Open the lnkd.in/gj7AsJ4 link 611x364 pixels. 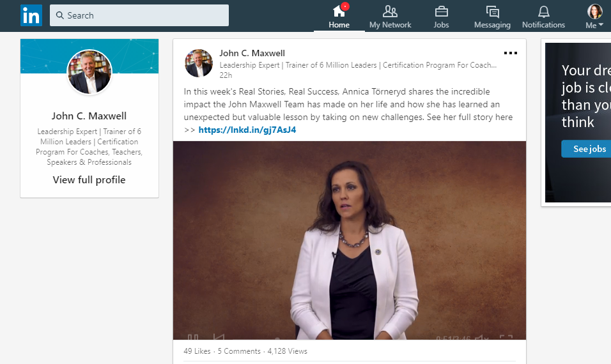coord(247,130)
